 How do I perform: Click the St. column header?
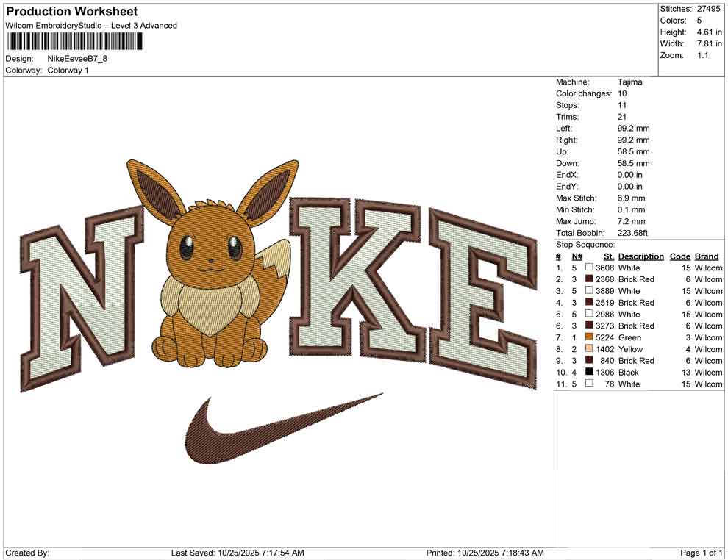click(x=609, y=256)
